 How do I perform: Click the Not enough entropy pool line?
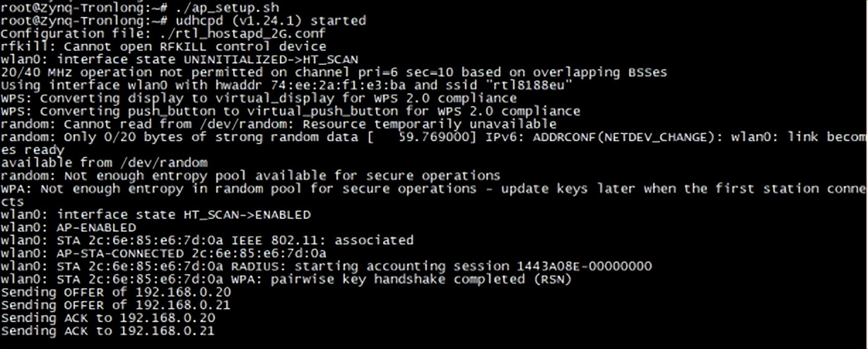[250, 175]
